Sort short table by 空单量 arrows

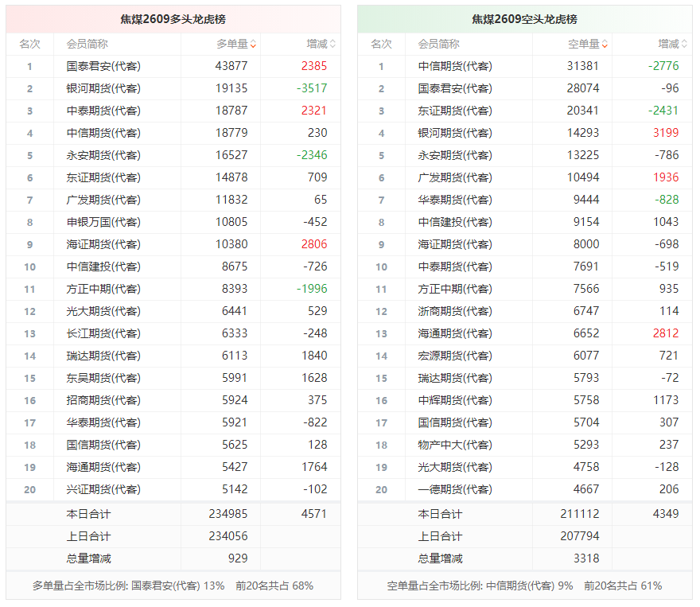[605, 45]
